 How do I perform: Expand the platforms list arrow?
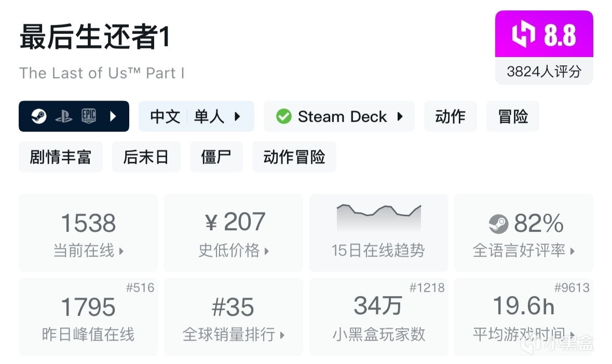click(x=113, y=116)
